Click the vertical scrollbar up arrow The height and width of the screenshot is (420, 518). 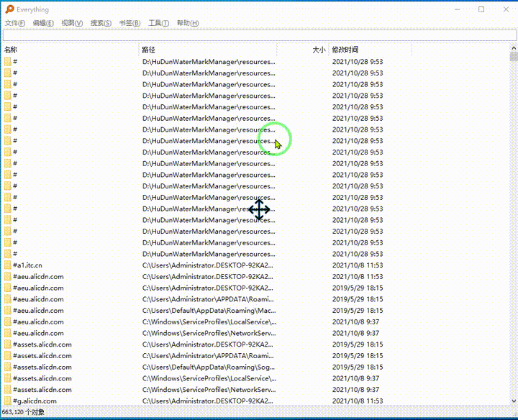coord(514,48)
